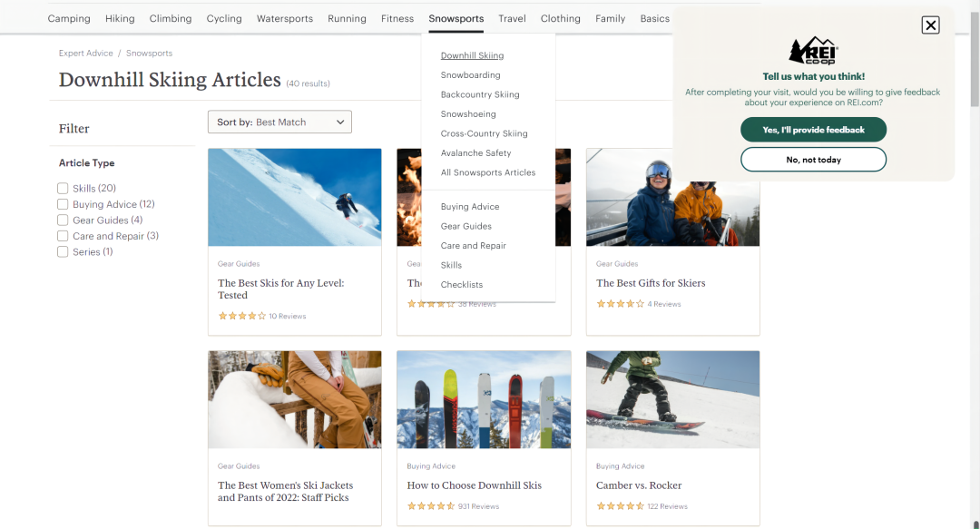Open the Family menu
Viewport: 980px width, 529px height.
click(610, 19)
